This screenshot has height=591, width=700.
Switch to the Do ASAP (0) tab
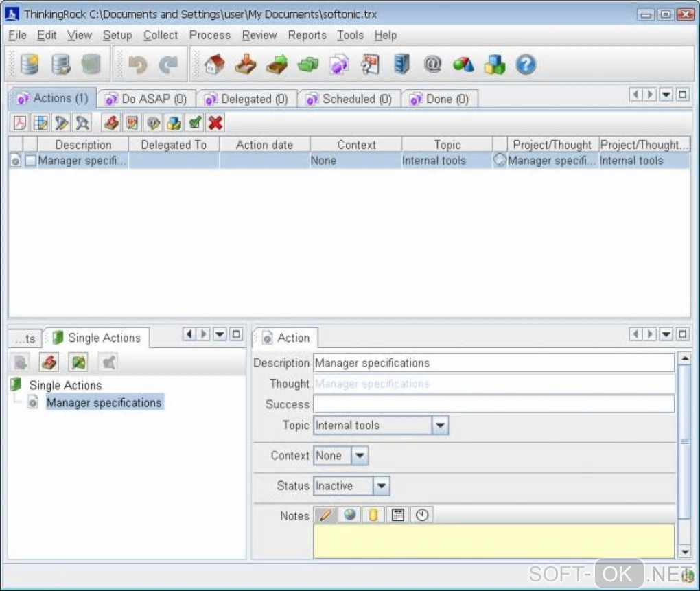point(146,99)
